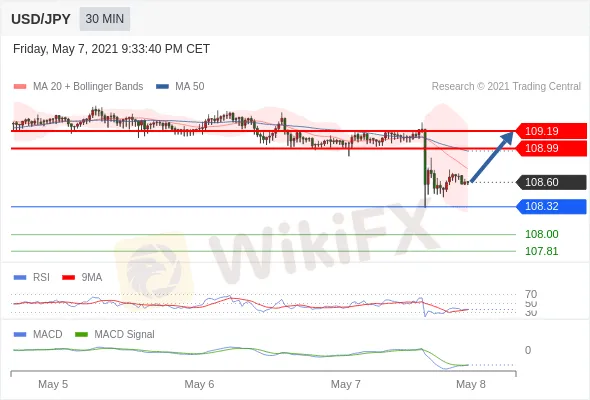Toggle the 9MA legend marker
The height and width of the screenshot is (400, 590).
[68, 278]
